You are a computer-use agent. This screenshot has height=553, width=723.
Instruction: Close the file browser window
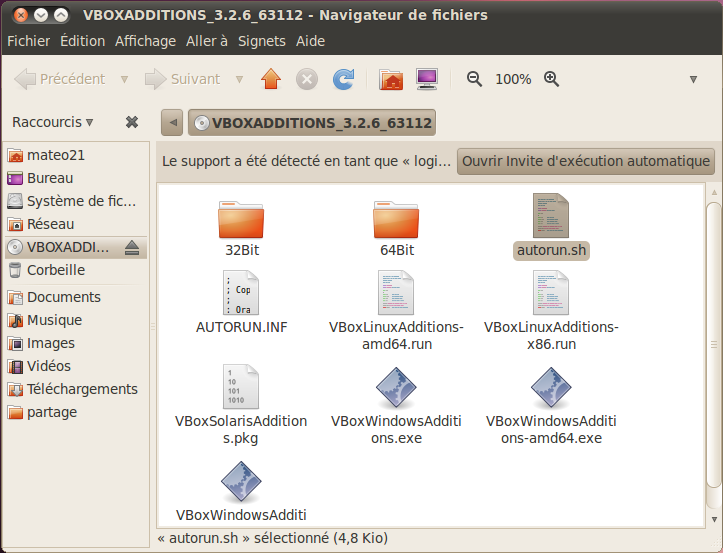click(x=21, y=15)
